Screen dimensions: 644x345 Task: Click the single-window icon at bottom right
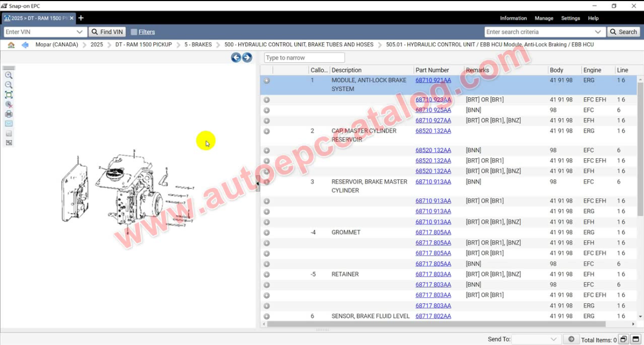point(636,339)
